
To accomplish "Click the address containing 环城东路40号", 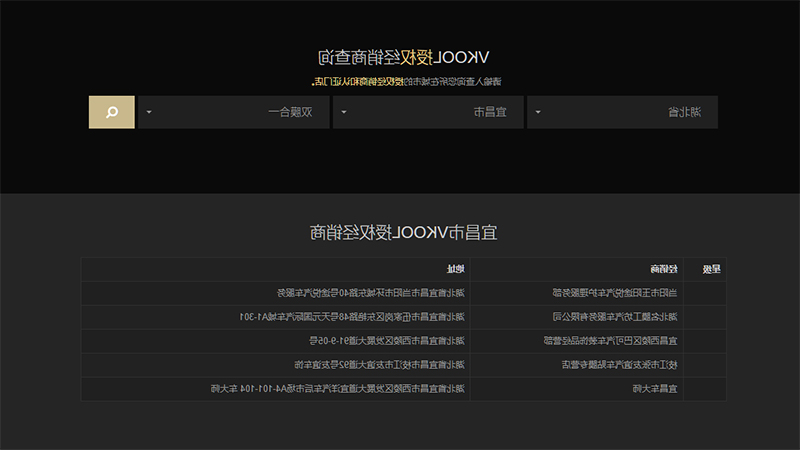I will coord(371,293).
